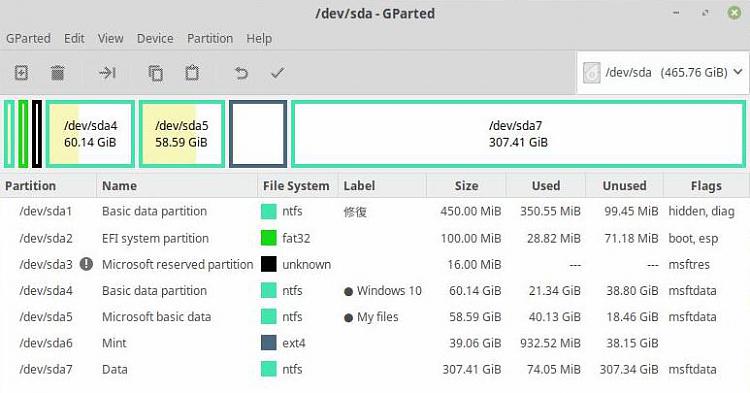Click the Used column header

point(546,186)
